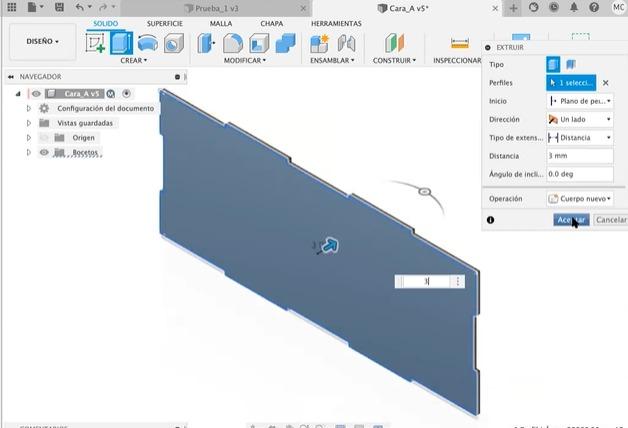Open the MC user account menu

click(x=619, y=7)
